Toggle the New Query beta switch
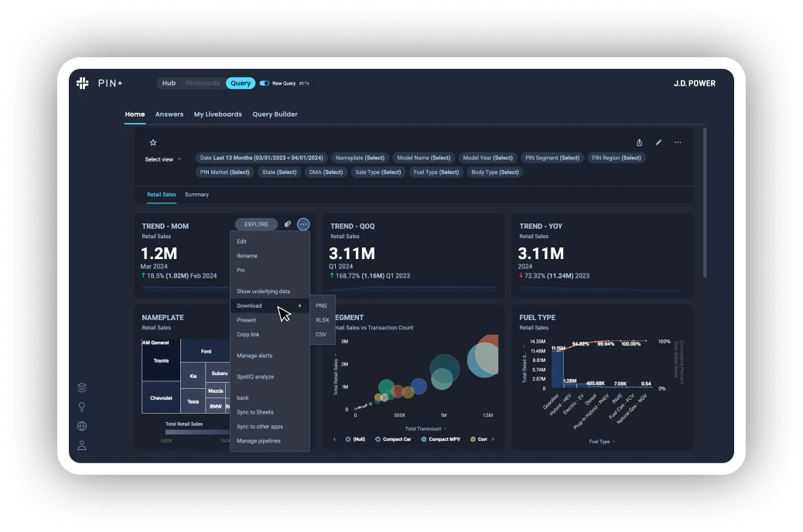This screenshot has height=532, width=803. (x=265, y=83)
